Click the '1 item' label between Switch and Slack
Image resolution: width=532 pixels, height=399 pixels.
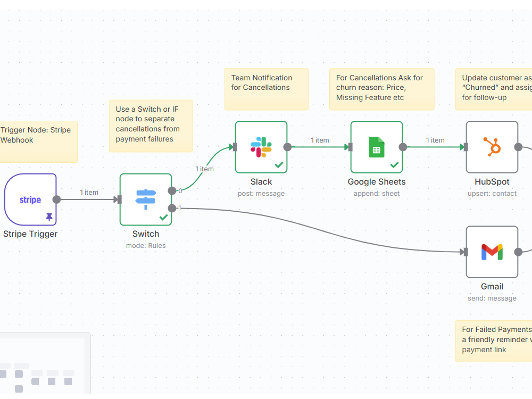pos(204,169)
